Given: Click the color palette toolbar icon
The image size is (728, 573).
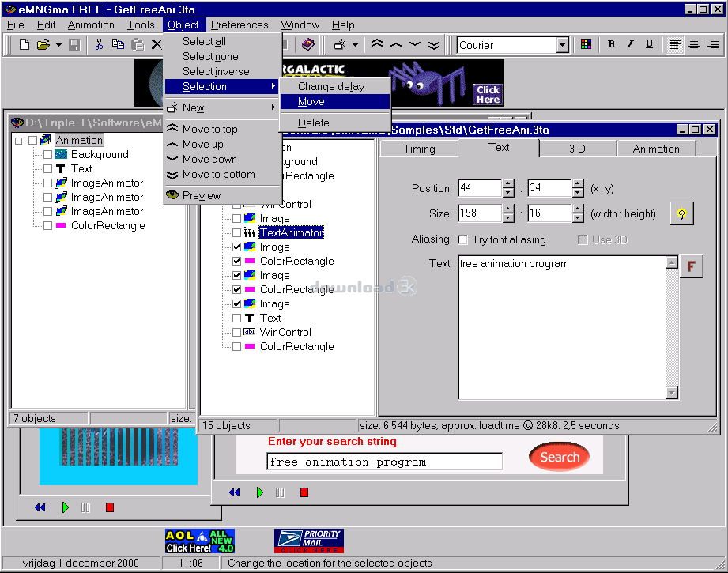Looking at the screenshot, I should pos(586,45).
